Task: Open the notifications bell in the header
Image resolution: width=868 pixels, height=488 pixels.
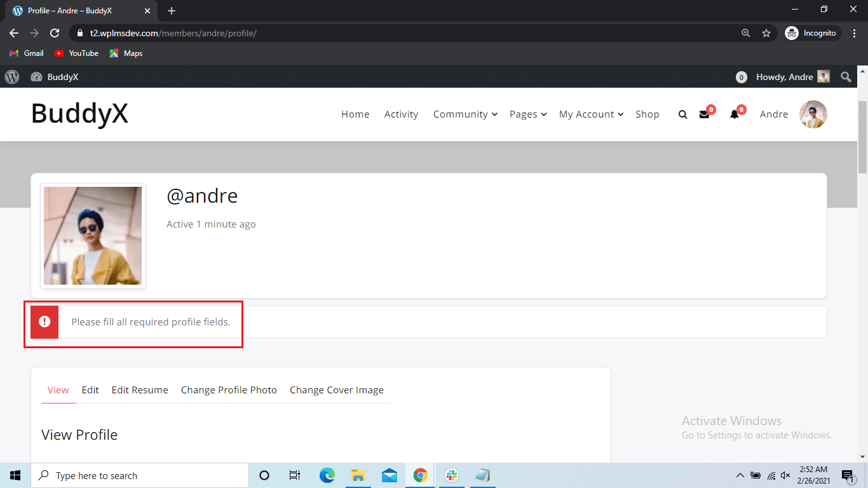Action: click(735, 114)
